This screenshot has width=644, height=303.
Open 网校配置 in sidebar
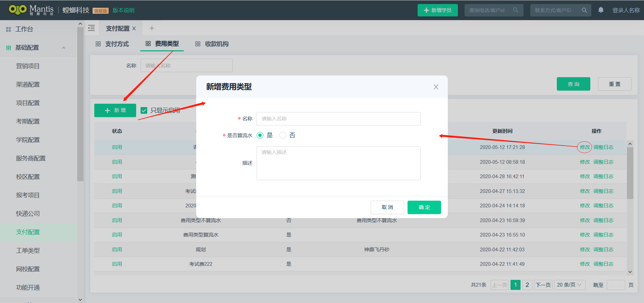pyautogui.click(x=28, y=269)
